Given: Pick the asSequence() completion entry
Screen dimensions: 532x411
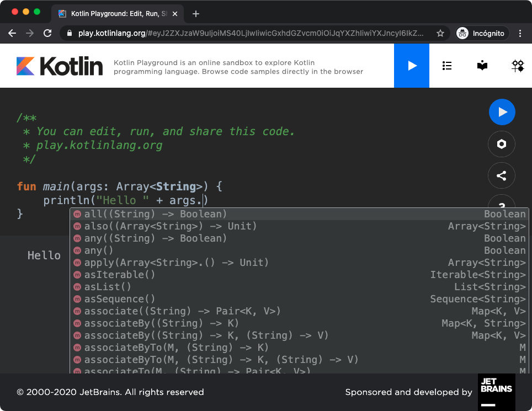Looking at the screenshot, I should pos(119,299).
